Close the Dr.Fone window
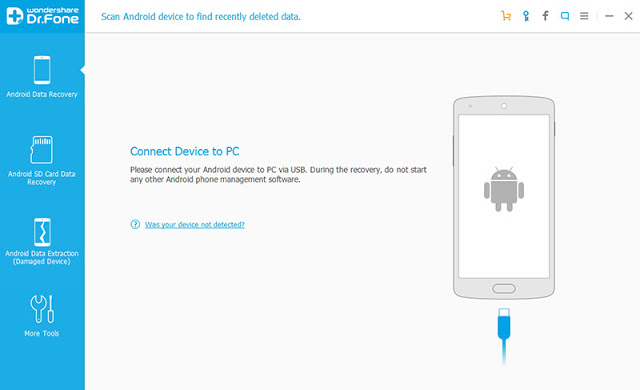Screen dimensions: 640x390 click(629, 16)
